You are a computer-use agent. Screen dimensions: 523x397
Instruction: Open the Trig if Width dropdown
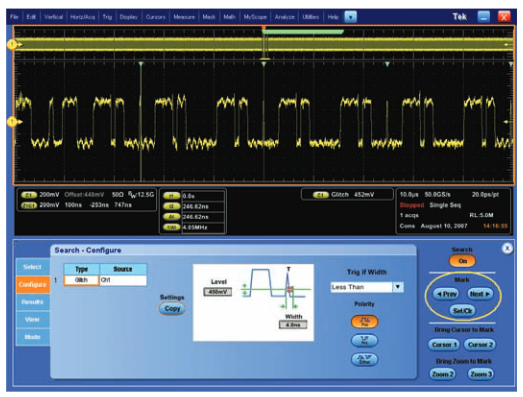click(367, 287)
